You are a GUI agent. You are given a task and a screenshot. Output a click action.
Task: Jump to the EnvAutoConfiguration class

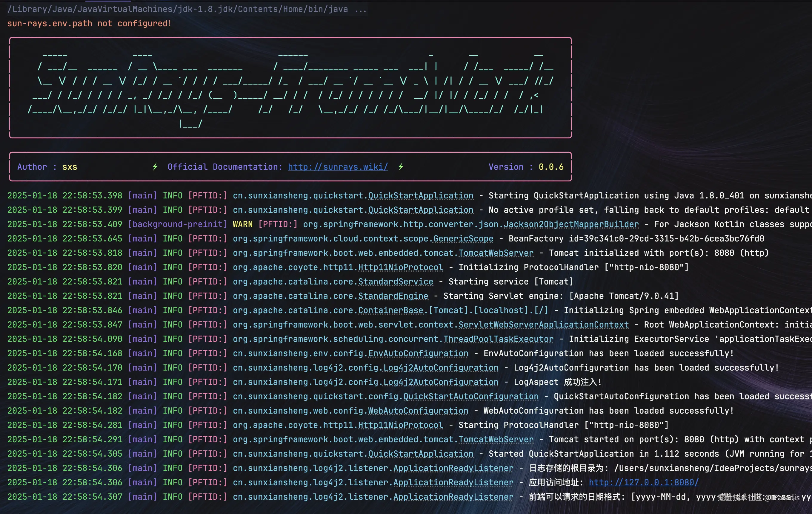[418, 353]
